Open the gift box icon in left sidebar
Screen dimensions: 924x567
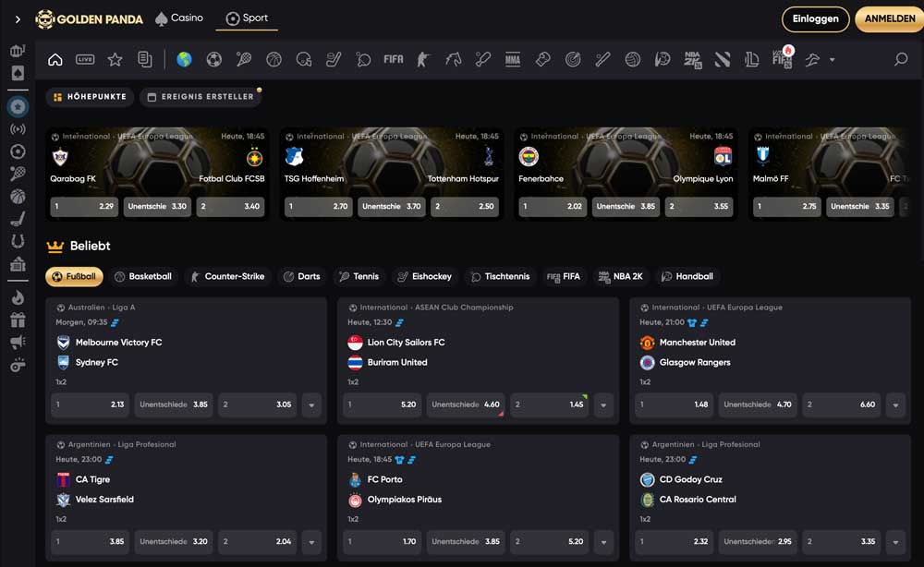click(x=18, y=320)
